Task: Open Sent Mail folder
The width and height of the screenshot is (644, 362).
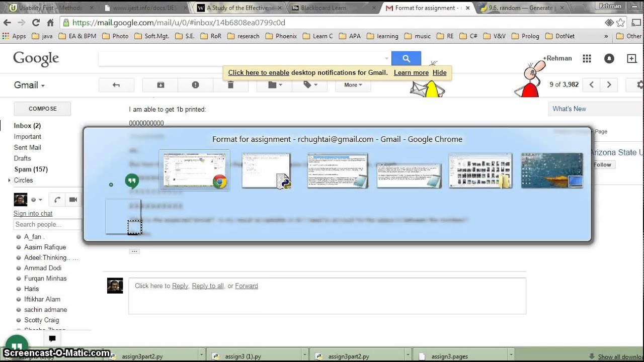Action: pos(27,147)
